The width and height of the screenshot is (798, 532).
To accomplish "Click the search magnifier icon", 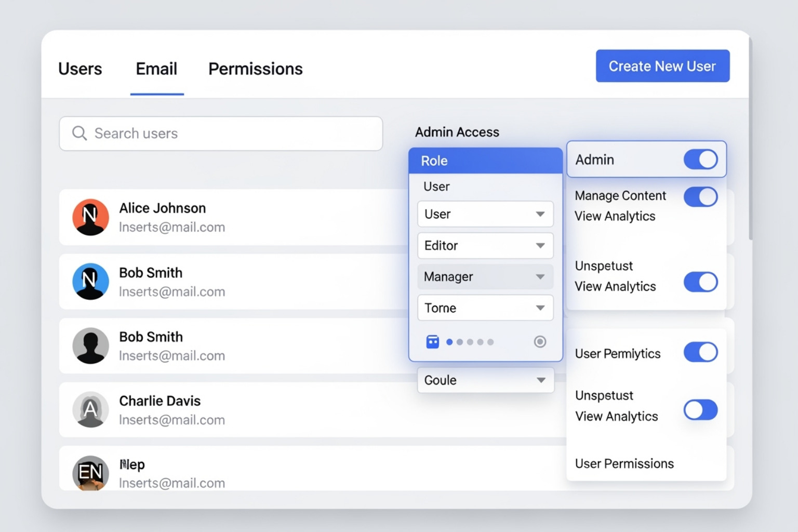I will tap(79, 134).
